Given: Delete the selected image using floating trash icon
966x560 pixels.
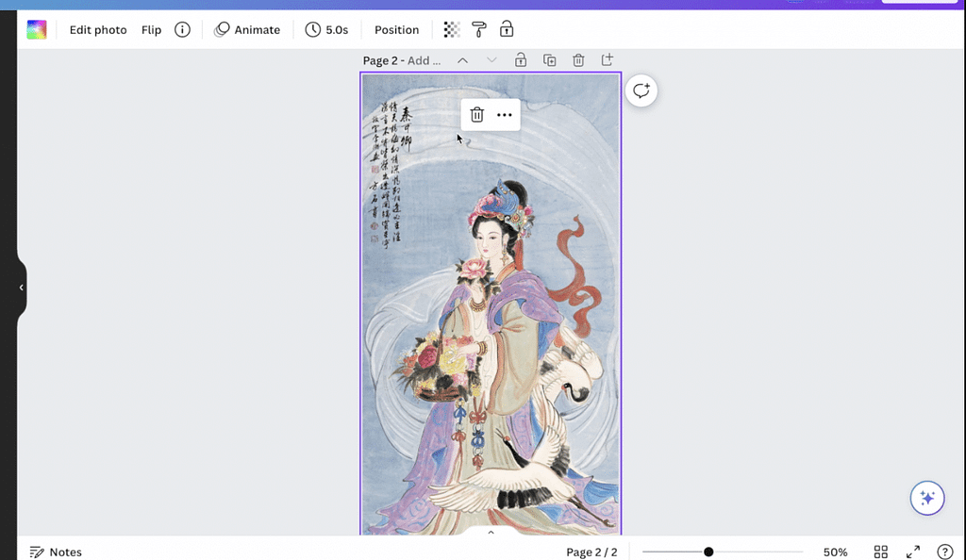Looking at the screenshot, I should [476, 115].
